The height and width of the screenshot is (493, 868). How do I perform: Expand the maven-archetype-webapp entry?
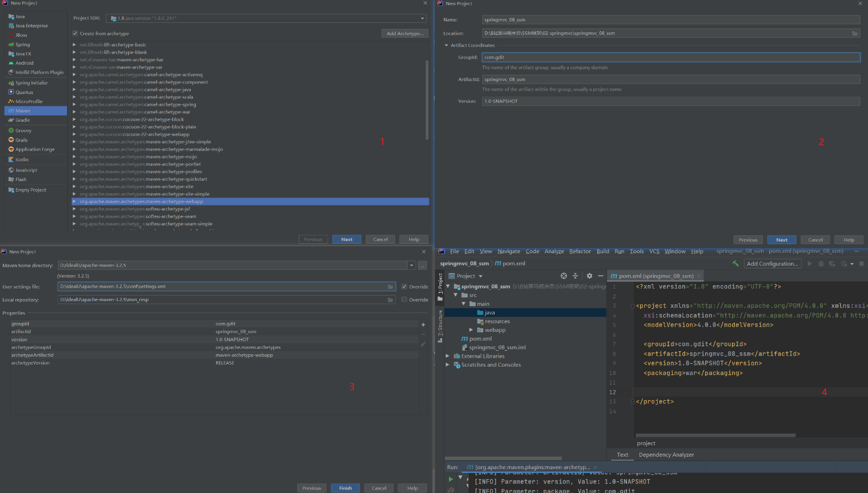pos(75,201)
